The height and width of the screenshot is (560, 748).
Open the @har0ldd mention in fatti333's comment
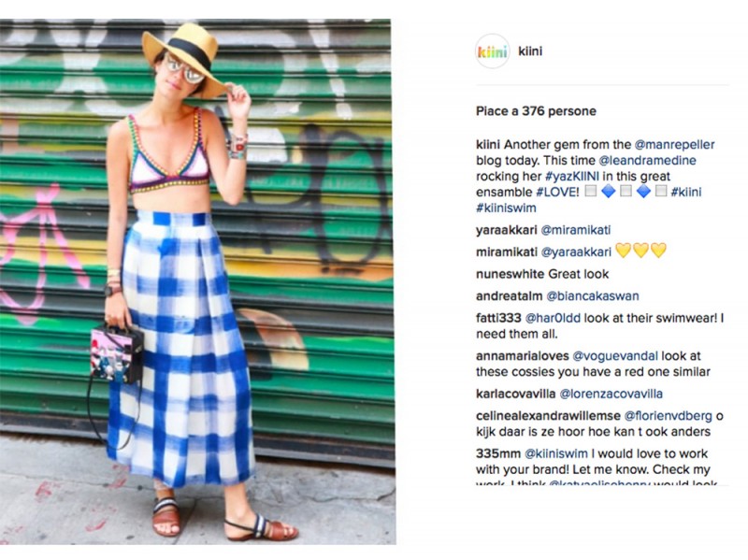click(553, 318)
